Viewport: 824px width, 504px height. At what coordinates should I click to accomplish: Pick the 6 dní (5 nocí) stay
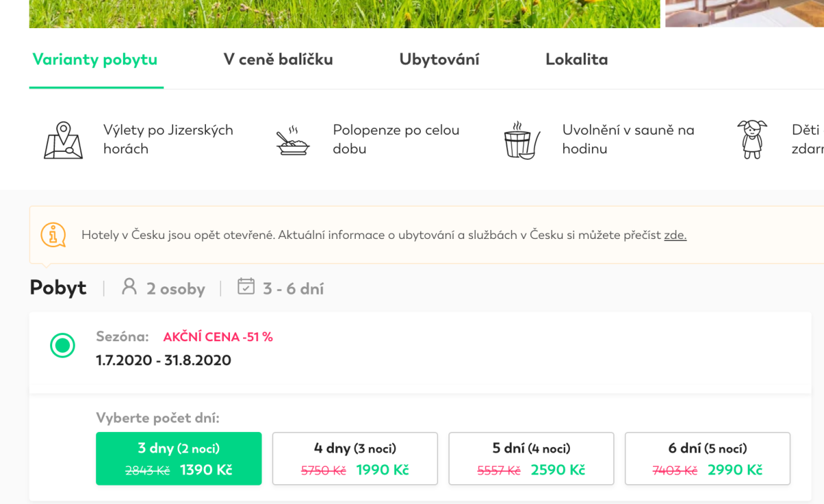[707, 459]
